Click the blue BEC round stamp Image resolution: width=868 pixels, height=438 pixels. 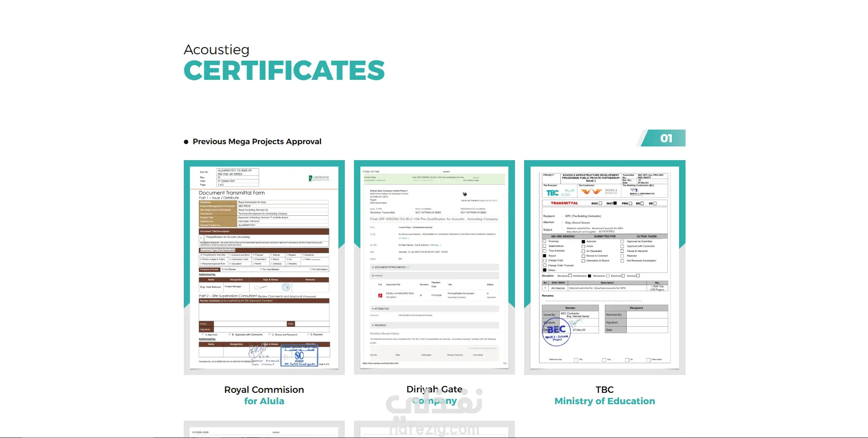click(556, 332)
